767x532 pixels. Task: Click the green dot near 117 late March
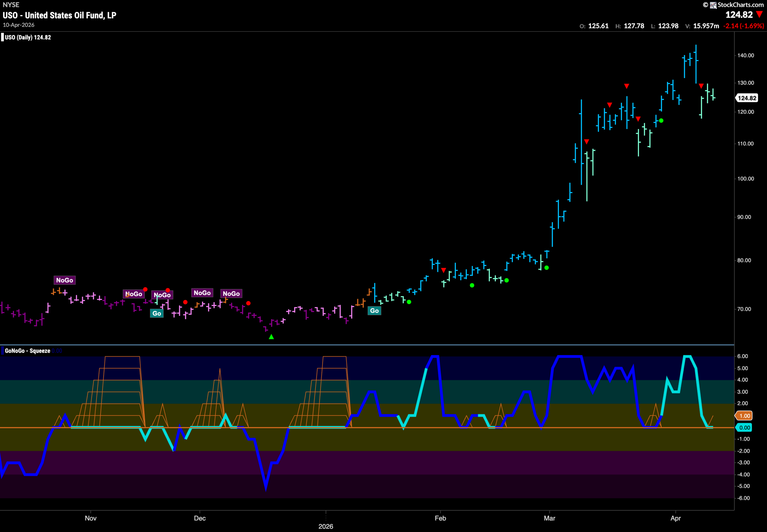click(661, 121)
